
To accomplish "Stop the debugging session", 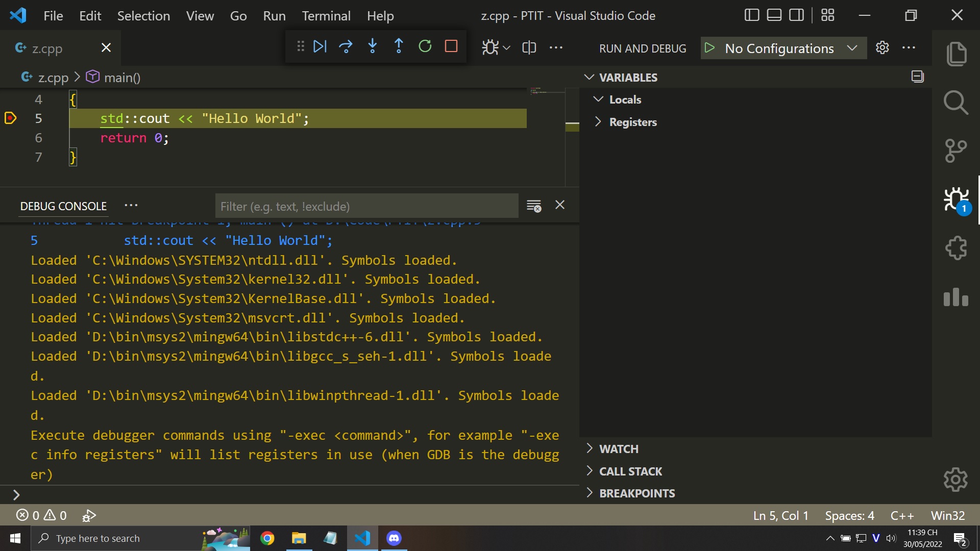I will coord(451,47).
